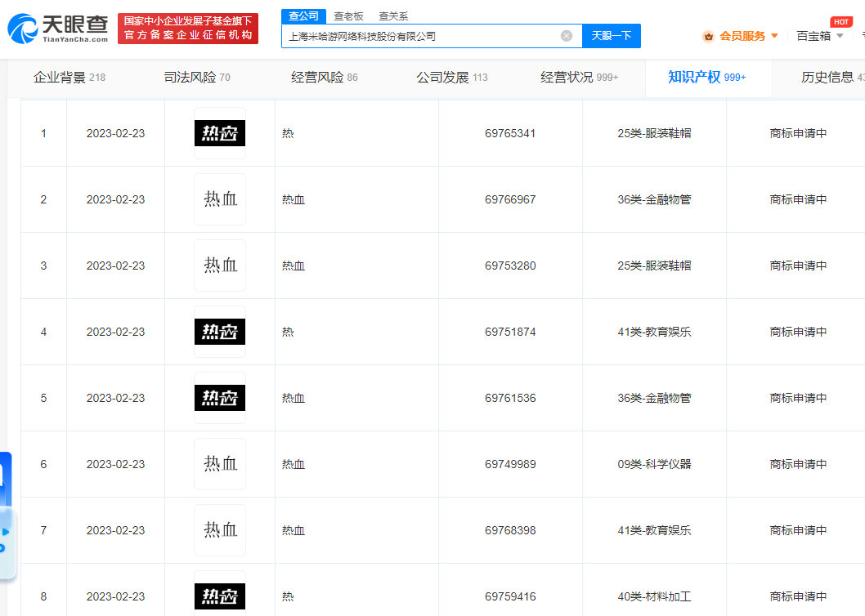The height and width of the screenshot is (616, 865).
Task: Switch to the 查老板 search tab
Action: pos(348,16)
